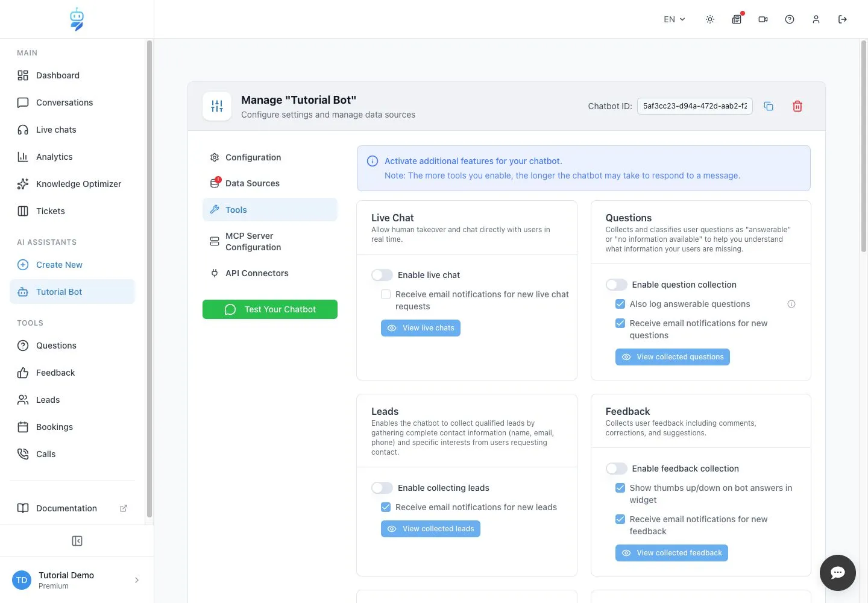
Task: Open the user profile icon
Action: [816, 19]
